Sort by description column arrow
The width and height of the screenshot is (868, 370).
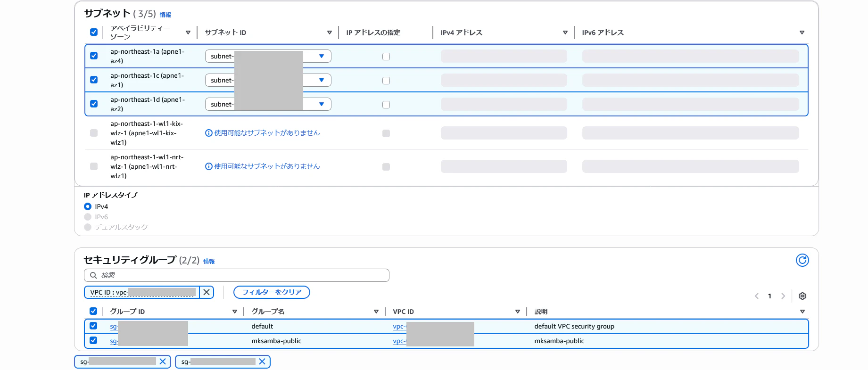point(802,312)
